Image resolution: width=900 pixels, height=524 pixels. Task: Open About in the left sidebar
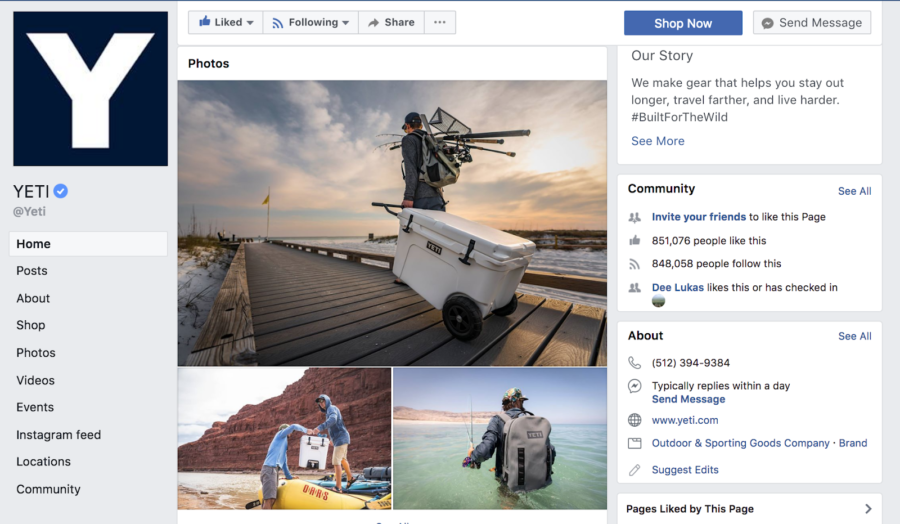[33, 298]
